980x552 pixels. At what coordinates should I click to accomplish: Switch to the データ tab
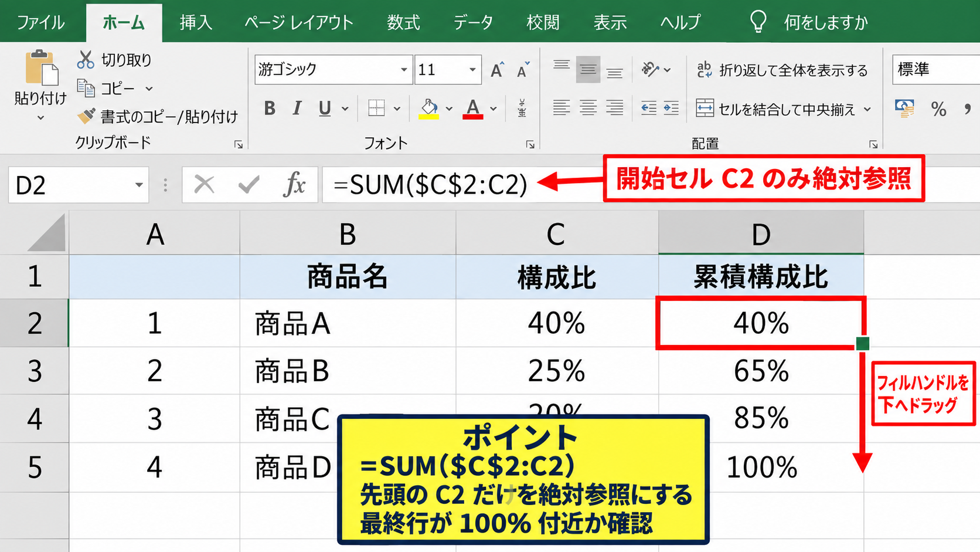click(x=473, y=22)
